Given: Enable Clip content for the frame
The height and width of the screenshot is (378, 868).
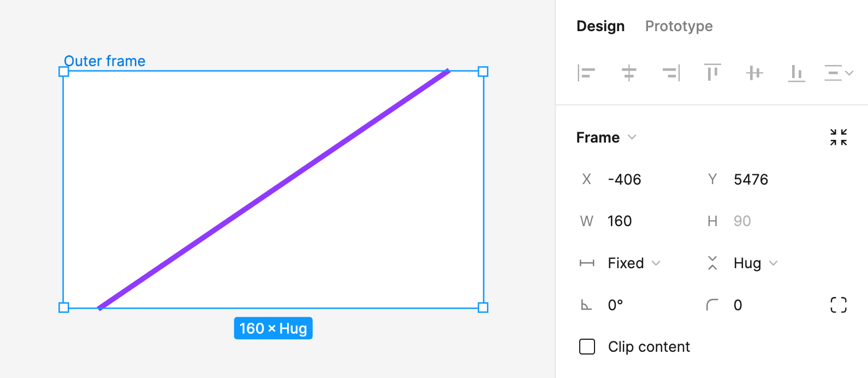Looking at the screenshot, I should pos(587,346).
